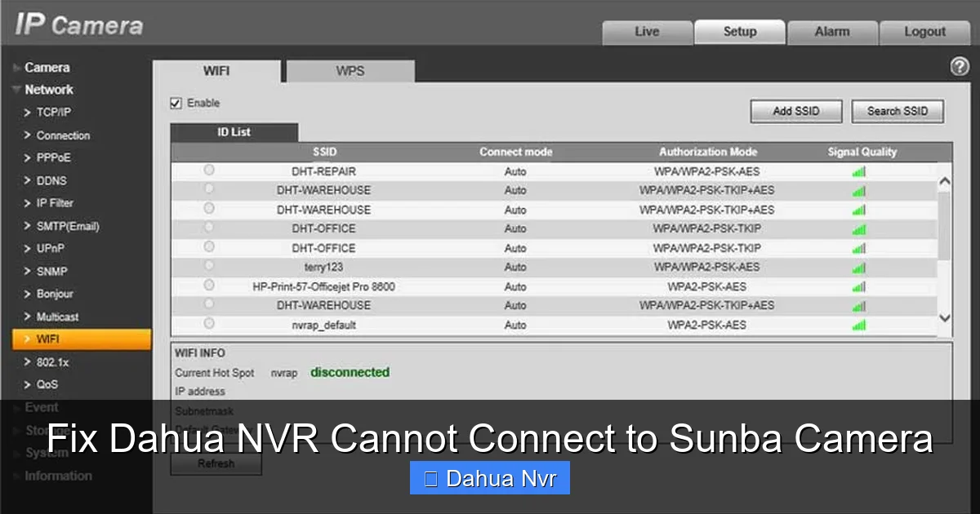Click the Search SSID button
Image resolution: width=980 pixels, height=514 pixels.
point(897,111)
